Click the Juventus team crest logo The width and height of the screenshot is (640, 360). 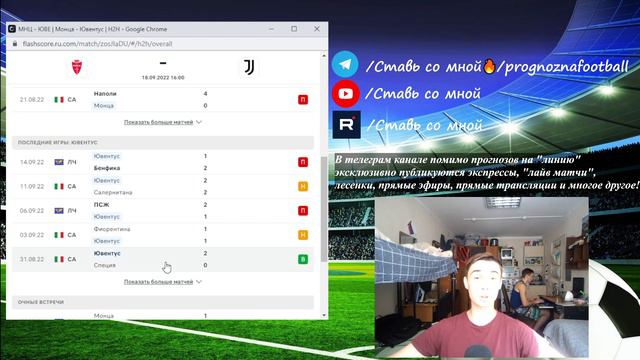249,67
